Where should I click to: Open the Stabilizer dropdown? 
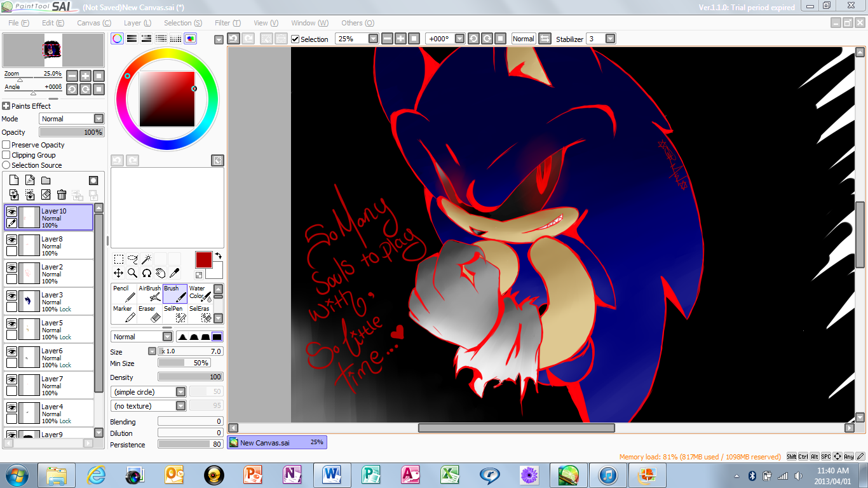[610, 39]
